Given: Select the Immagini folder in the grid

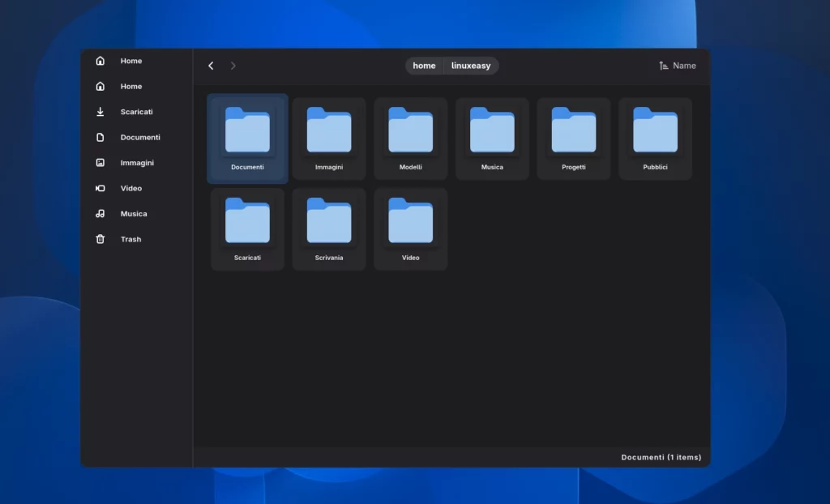Looking at the screenshot, I should pyautogui.click(x=329, y=136).
